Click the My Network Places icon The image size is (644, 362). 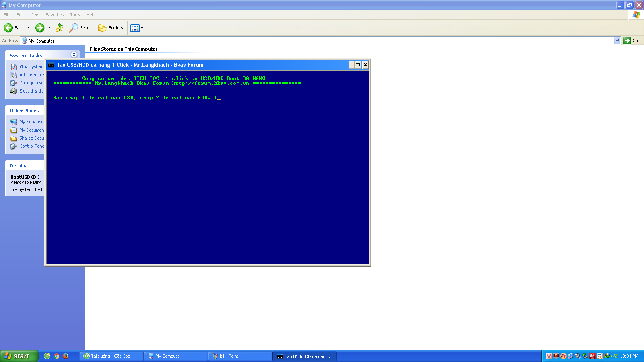click(x=14, y=122)
